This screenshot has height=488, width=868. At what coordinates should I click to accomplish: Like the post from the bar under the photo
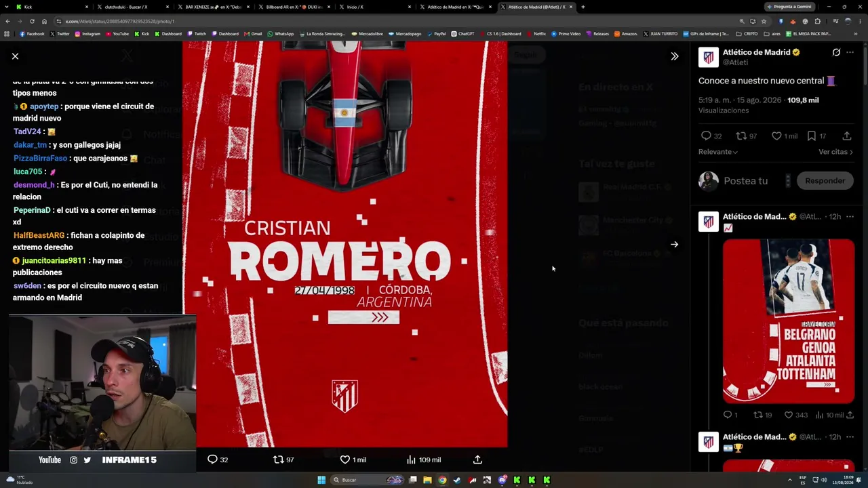[x=353, y=460]
